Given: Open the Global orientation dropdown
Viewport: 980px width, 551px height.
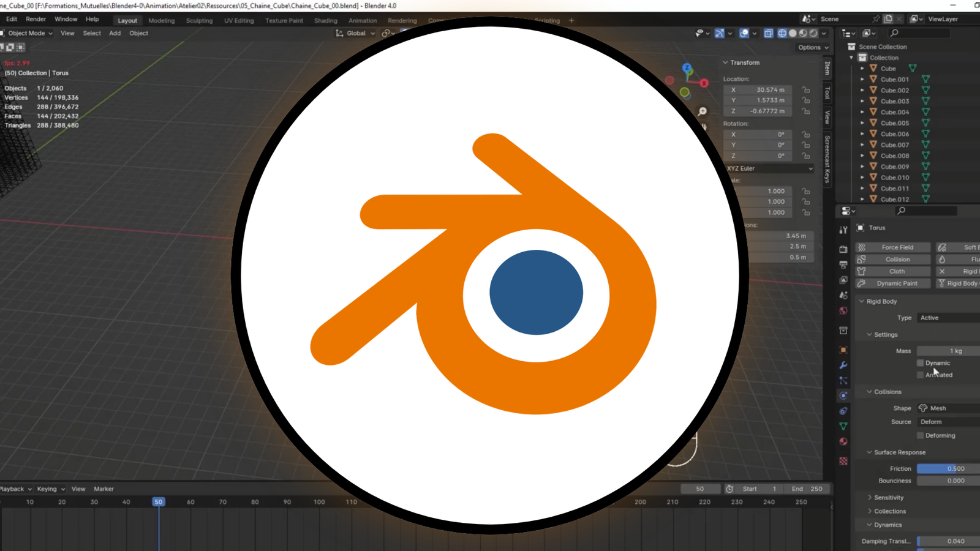Looking at the screenshot, I should [355, 33].
